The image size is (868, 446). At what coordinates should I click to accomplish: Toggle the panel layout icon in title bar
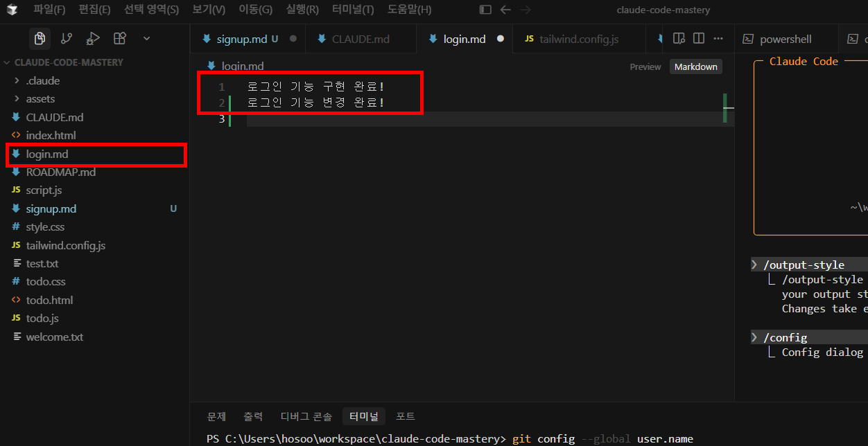[x=485, y=10]
